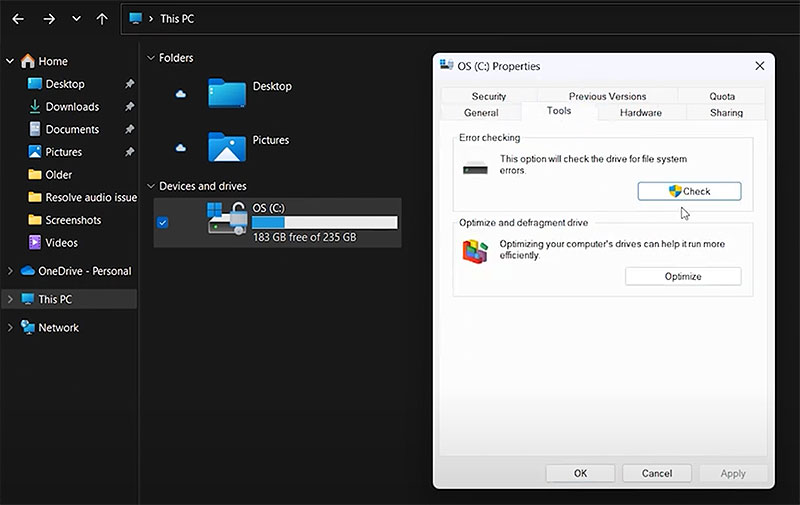Collapse the Devices and drives group
The width and height of the screenshot is (800, 505).
coord(151,186)
